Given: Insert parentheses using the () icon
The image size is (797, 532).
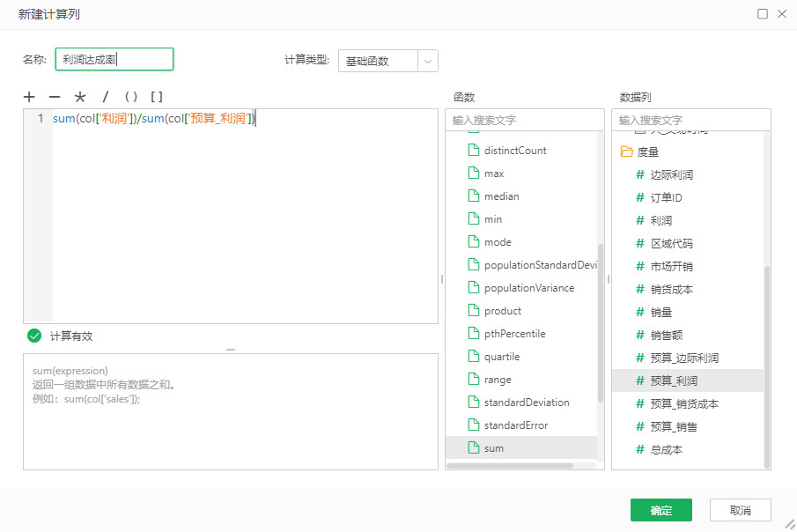Looking at the screenshot, I should point(130,97).
